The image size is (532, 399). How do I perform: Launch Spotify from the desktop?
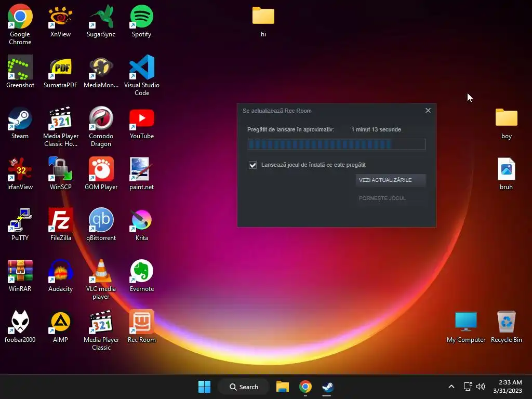(141, 21)
